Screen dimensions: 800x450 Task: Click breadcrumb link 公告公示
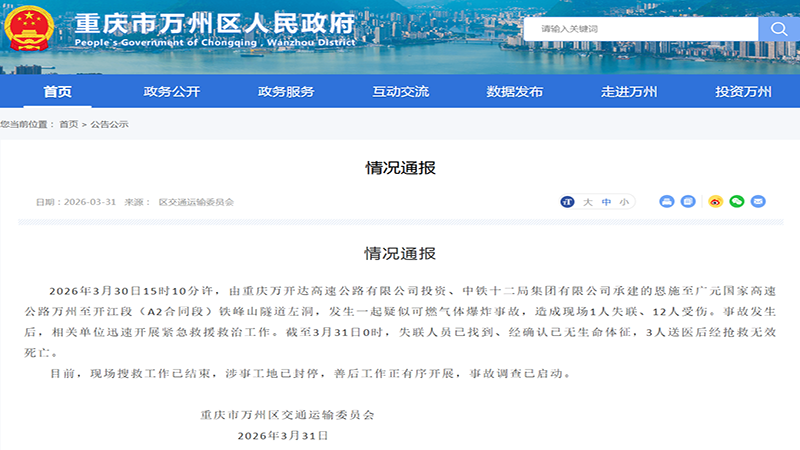click(109, 124)
